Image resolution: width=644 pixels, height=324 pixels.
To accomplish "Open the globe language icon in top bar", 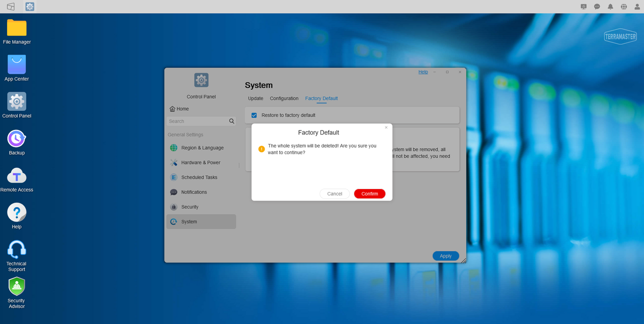I will pos(624,7).
